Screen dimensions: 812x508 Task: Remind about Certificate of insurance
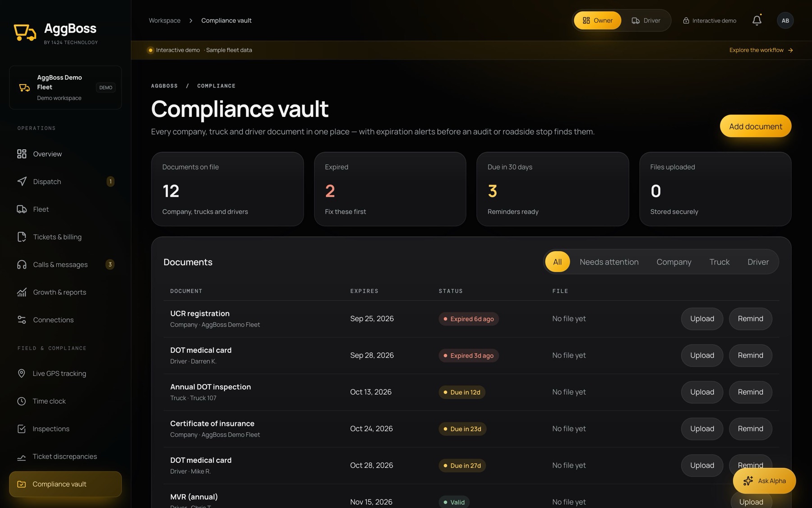(x=750, y=429)
